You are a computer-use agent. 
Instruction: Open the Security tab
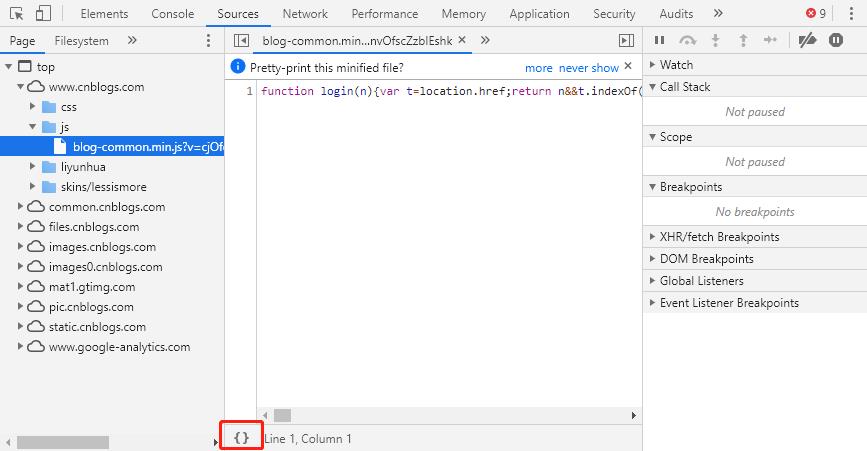(614, 14)
